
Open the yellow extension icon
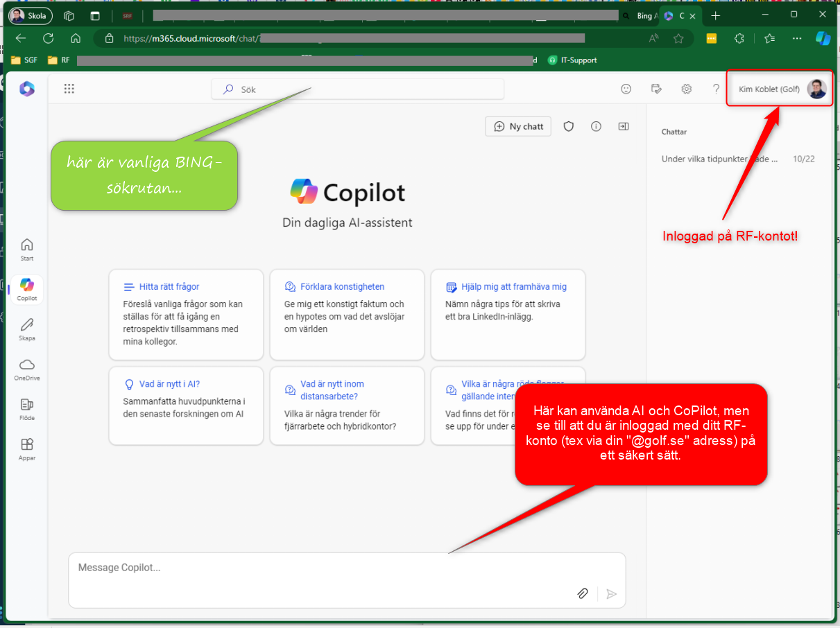tap(712, 38)
